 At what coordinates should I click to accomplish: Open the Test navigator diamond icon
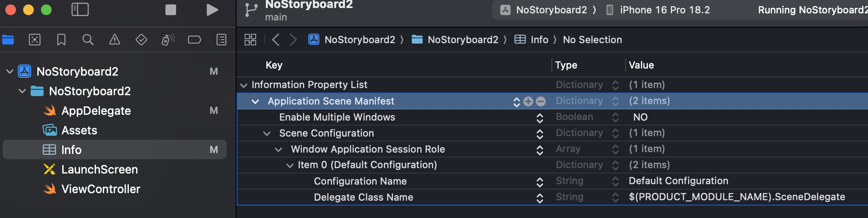[141, 40]
